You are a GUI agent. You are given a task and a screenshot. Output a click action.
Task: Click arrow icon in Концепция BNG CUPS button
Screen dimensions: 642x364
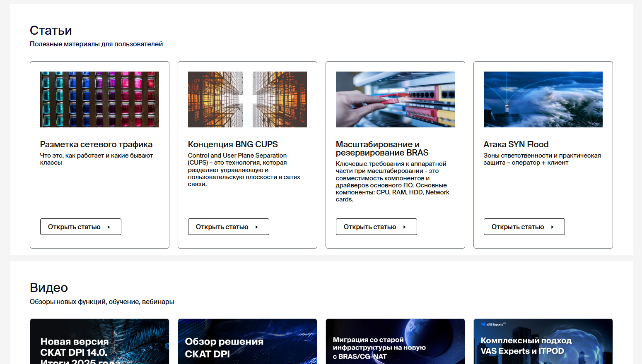coord(257,227)
